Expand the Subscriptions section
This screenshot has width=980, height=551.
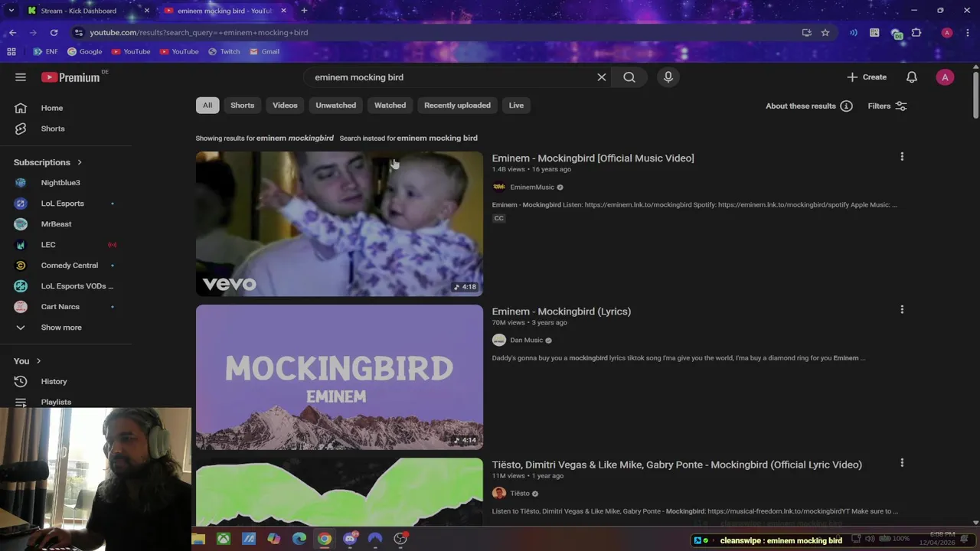point(48,162)
